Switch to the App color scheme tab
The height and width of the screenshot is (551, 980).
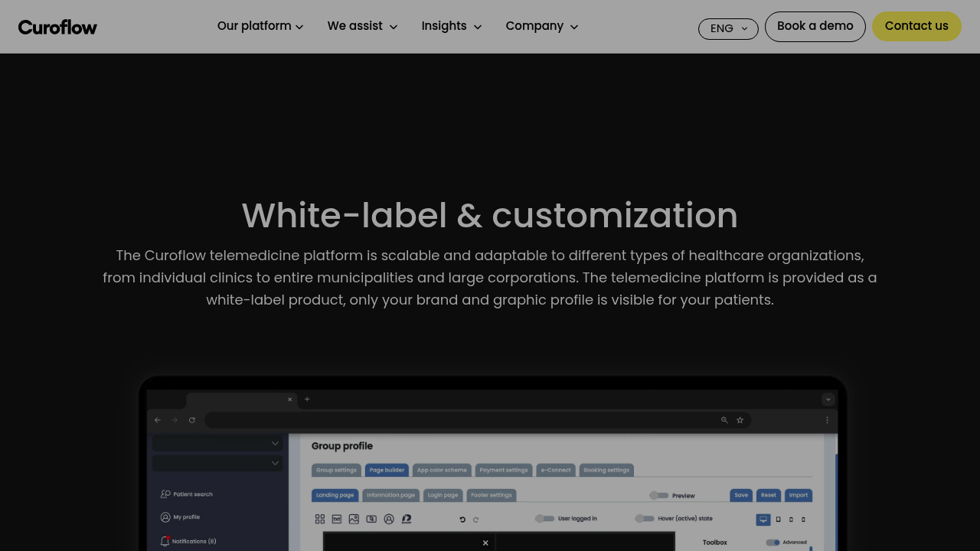(x=442, y=470)
